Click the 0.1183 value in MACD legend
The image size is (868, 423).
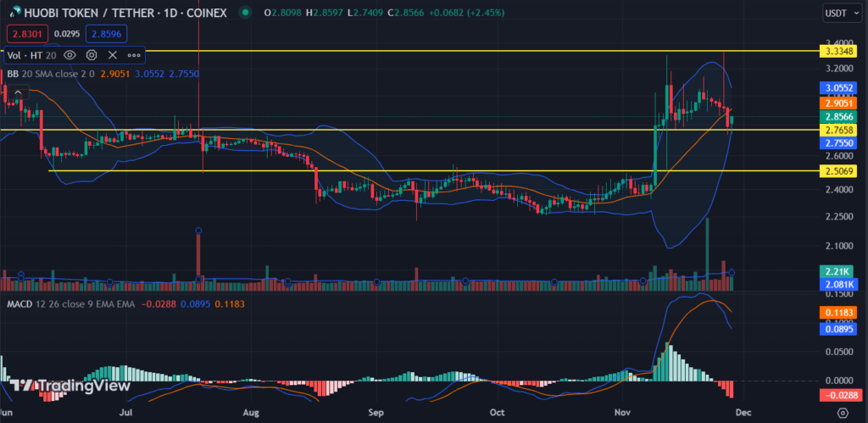(x=230, y=304)
